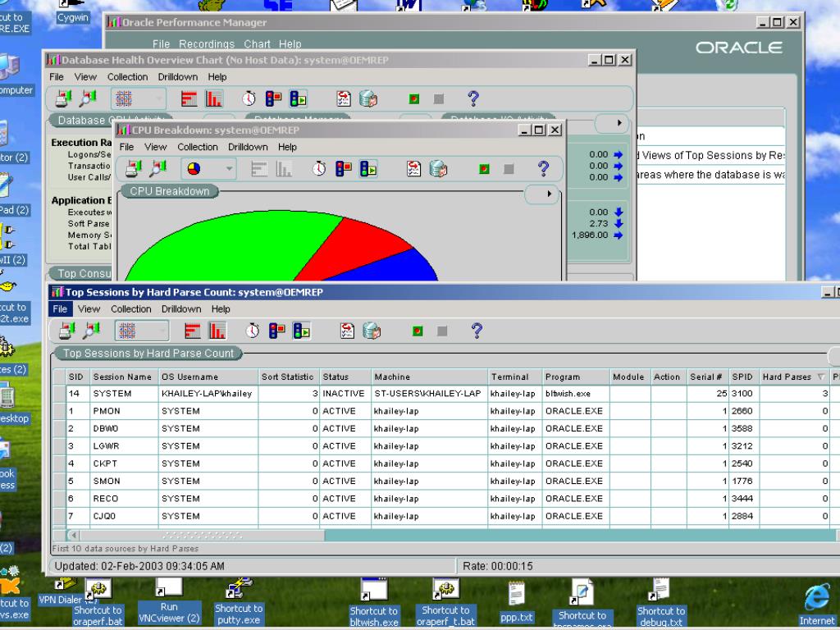The width and height of the screenshot is (840, 630).
Task: Select vertical bar chart in Database Health Overview toolbar
Action: [214, 98]
